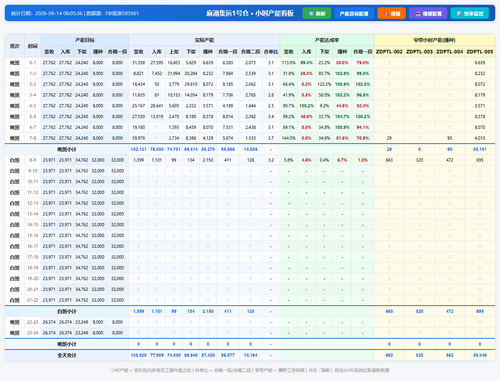Click 104.7% rate in the 5-6 row
The height and width of the screenshot is (381, 500).
[342, 117]
